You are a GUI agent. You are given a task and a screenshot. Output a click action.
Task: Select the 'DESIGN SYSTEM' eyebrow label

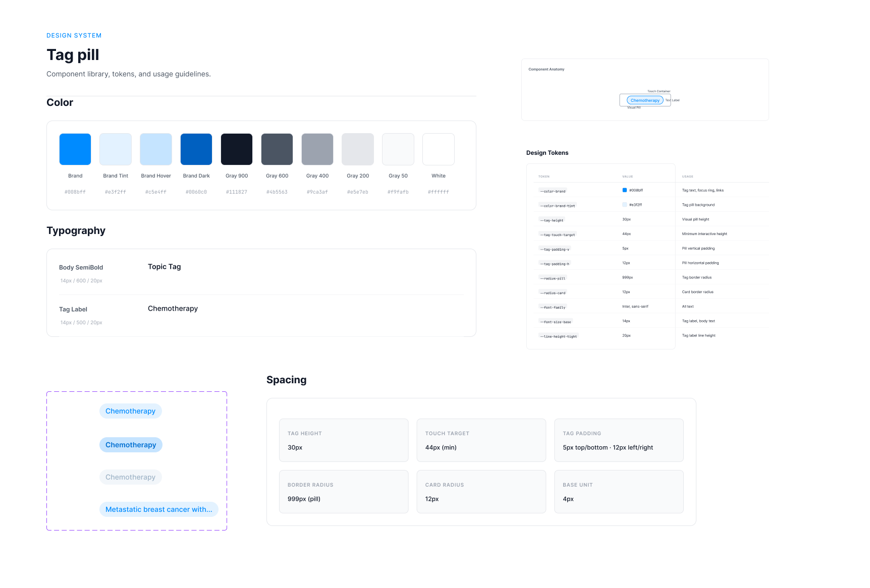(x=74, y=35)
